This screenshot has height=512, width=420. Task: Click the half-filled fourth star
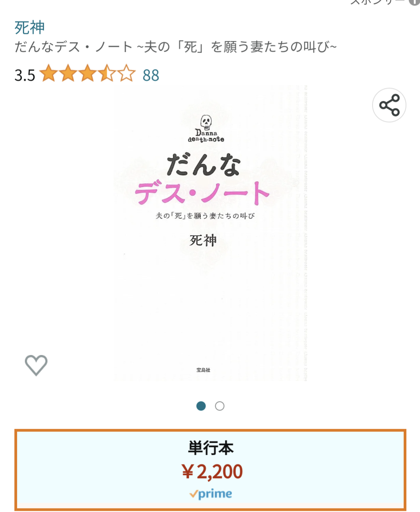point(107,74)
